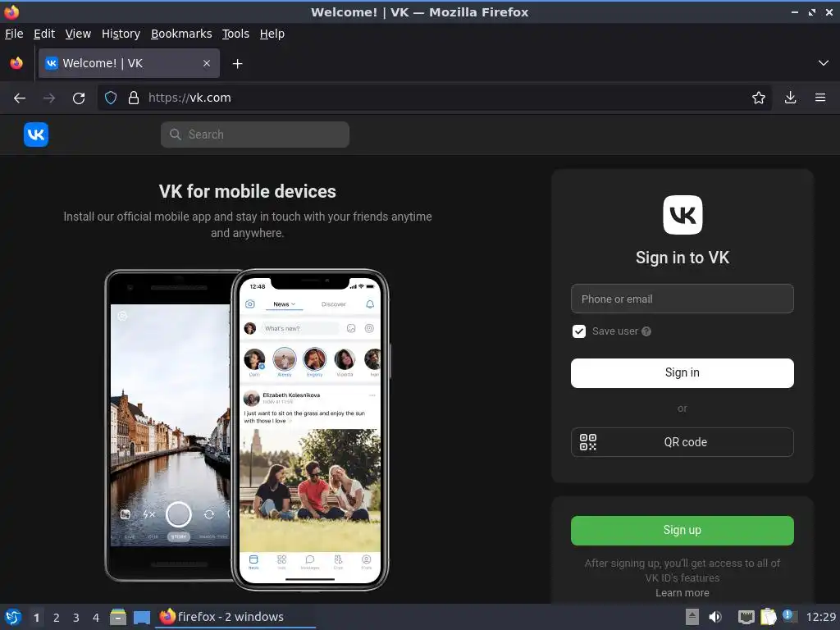Image resolution: width=840 pixels, height=630 pixels.
Task: Select the Welcome! | VK tab
Action: tap(129, 63)
